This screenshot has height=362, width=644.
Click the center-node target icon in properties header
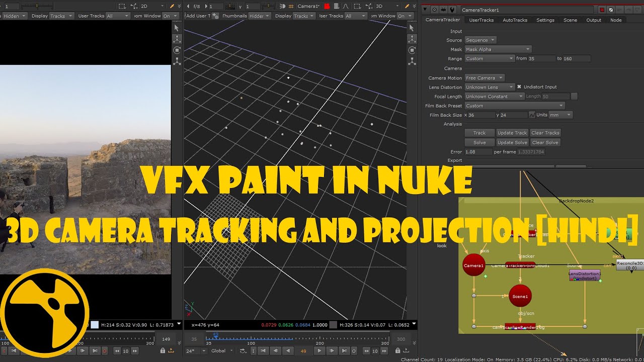tap(434, 10)
